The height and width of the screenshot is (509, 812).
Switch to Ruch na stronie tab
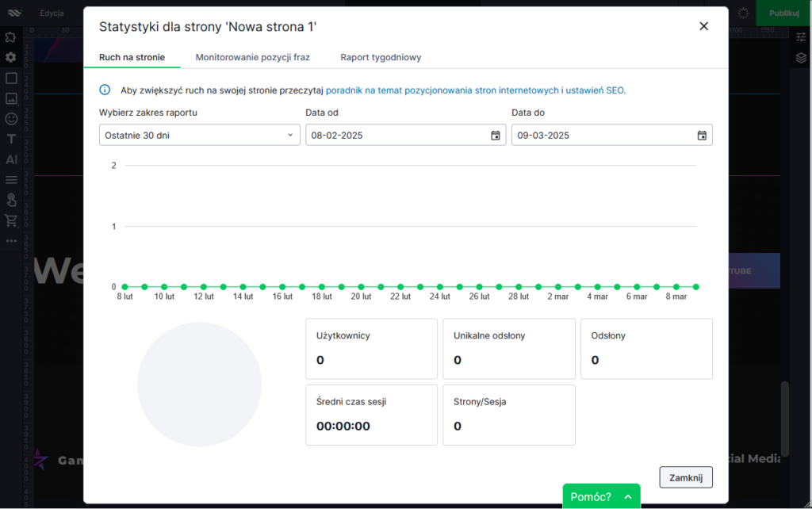pyautogui.click(x=132, y=57)
